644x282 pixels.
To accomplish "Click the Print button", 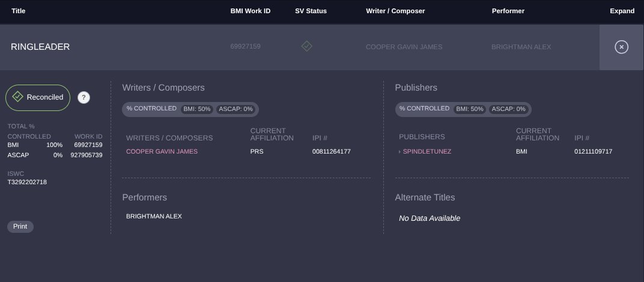I will click(x=20, y=227).
